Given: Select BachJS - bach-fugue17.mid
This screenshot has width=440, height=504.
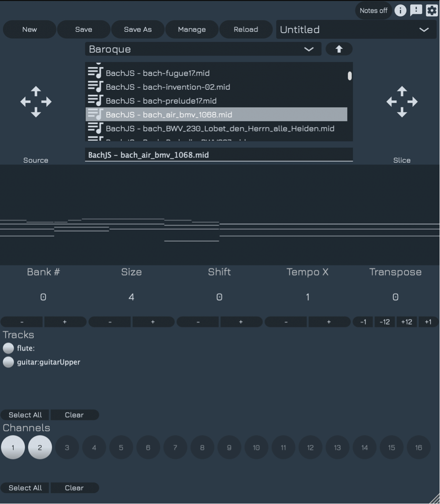Looking at the screenshot, I should tap(216, 73).
